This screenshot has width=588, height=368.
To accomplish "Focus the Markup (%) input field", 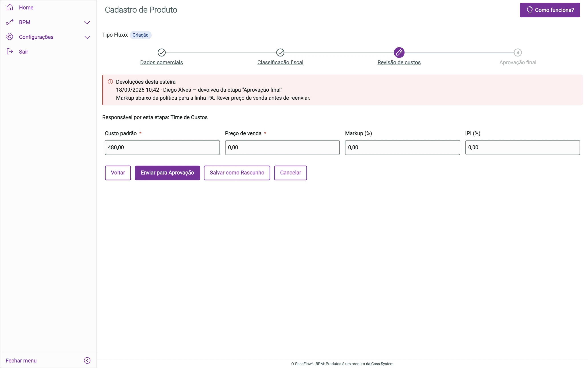I will [x=402, y=147].
